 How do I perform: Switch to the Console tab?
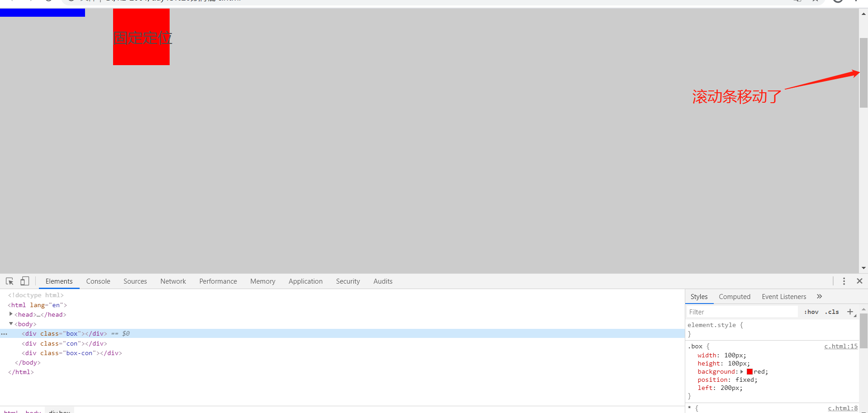coord(98,281)
